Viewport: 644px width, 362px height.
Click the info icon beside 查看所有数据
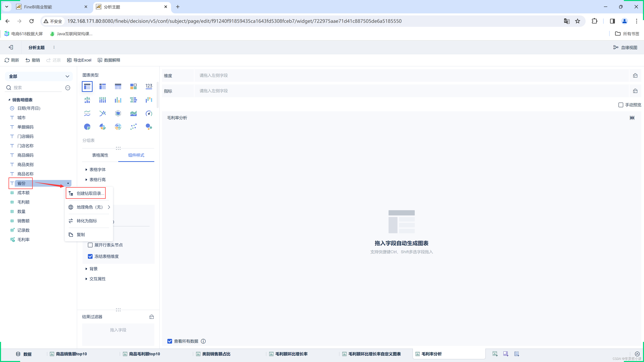pyautogui.click(x=203, y=341)
